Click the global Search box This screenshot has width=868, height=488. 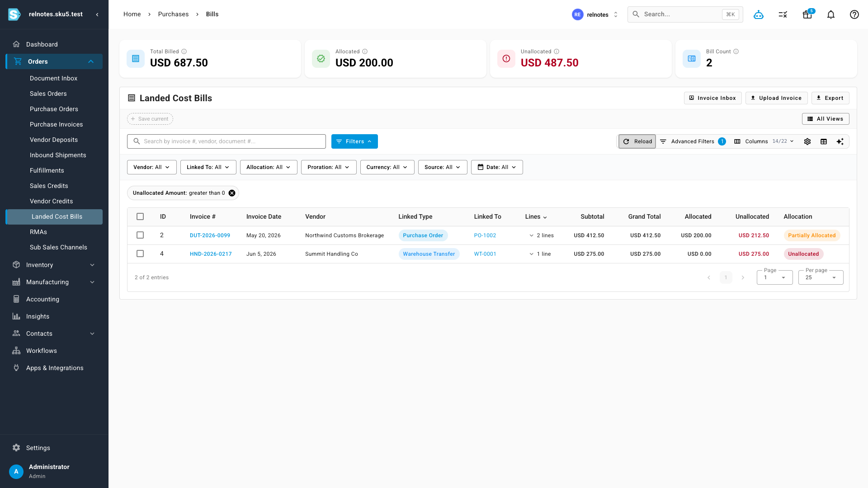685,14
